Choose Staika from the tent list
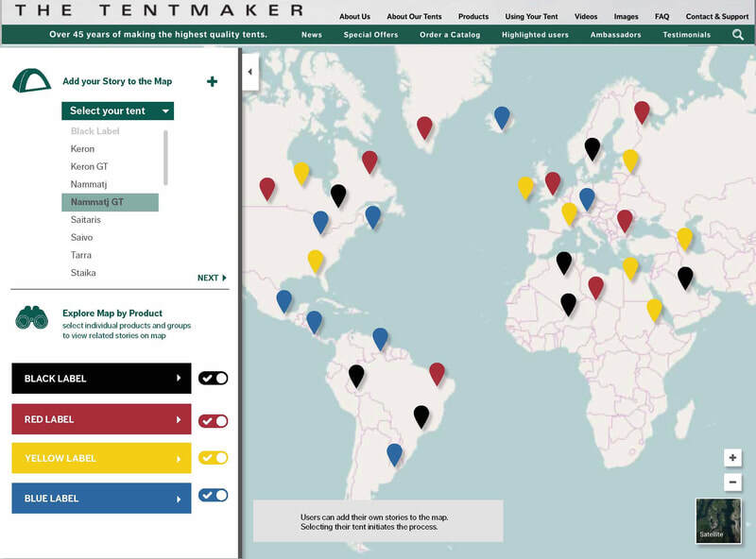Screen dimensions: 756x559 click(x=83, y=273)
